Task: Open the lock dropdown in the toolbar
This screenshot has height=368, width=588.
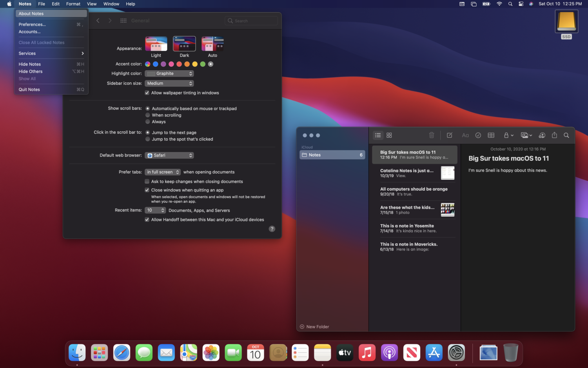Action: point(508,135)
